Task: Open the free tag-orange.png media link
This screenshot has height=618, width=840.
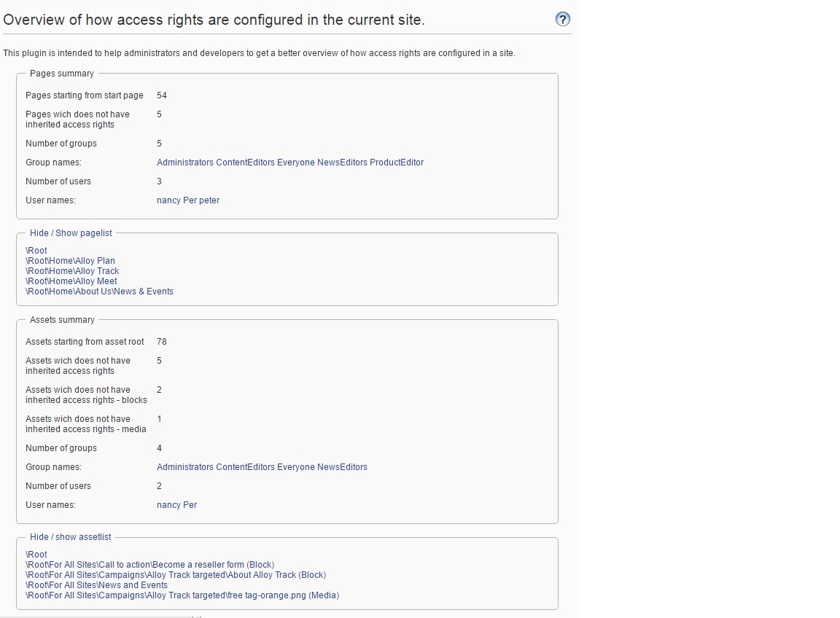Action: (x=182, y=595)
